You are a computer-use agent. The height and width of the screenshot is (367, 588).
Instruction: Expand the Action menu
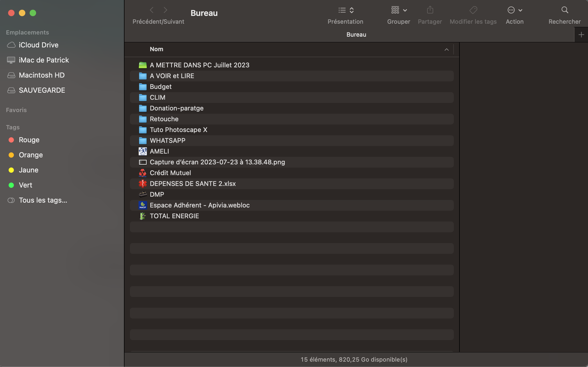click(x=515, y=10)
